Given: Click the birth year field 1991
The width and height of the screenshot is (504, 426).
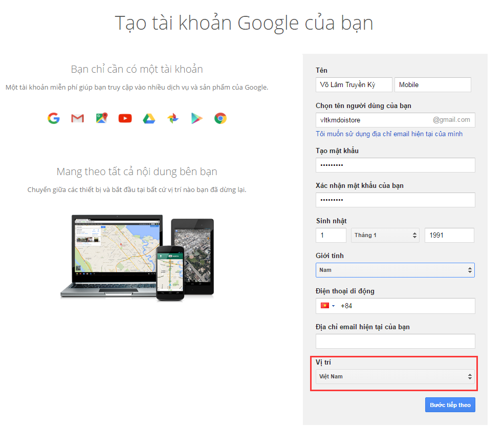Looking at the screenshot, I should click(449, 235).
